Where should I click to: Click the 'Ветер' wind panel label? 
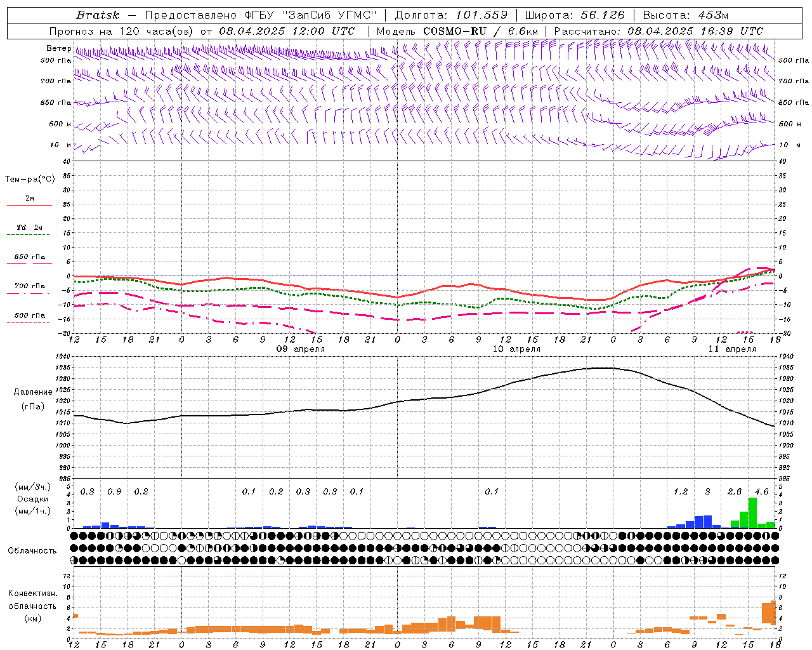(x=58, y=48)
